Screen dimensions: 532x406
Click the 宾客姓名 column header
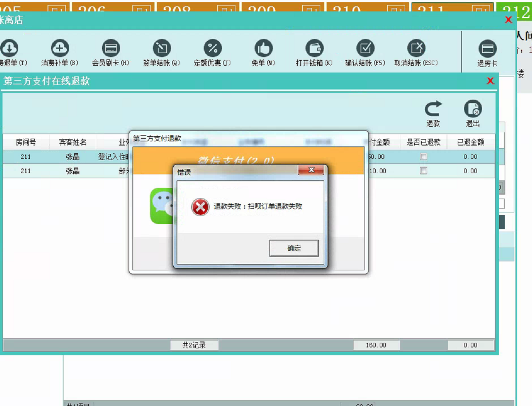73,142
